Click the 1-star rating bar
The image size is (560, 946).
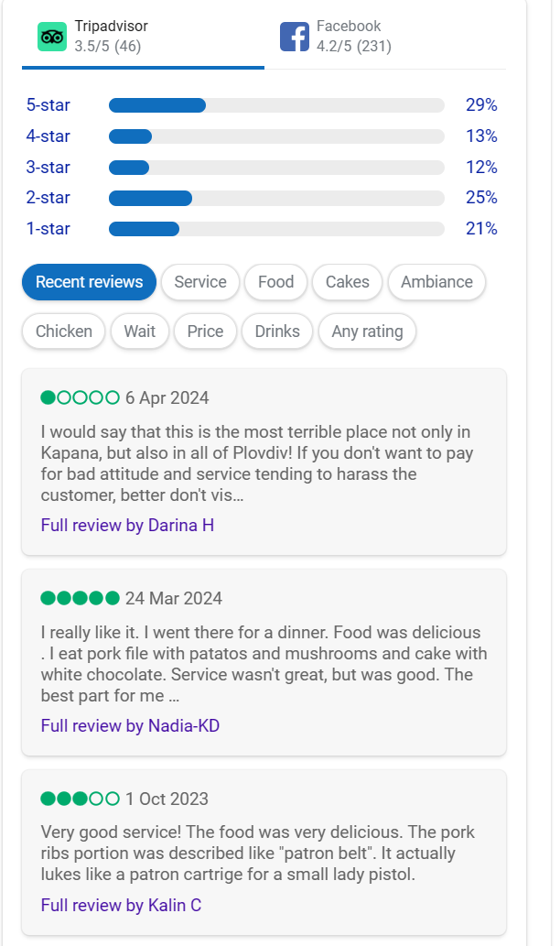coord(275,229)
